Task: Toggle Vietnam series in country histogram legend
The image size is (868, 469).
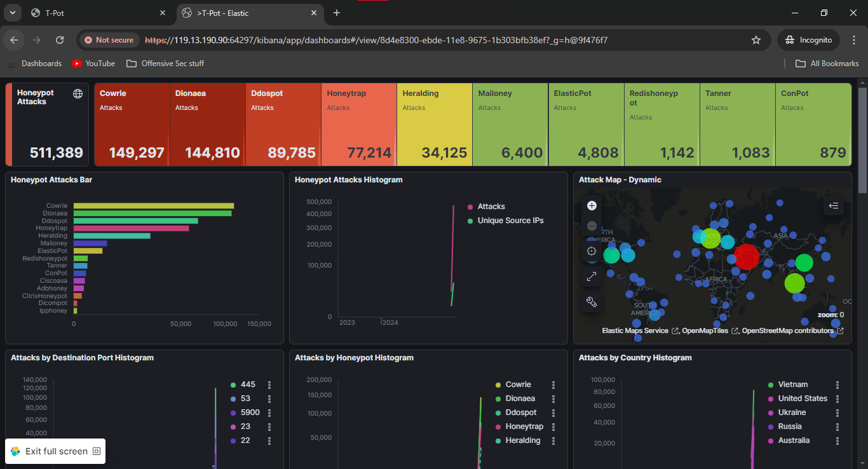Action: click(x=792, y=384)
